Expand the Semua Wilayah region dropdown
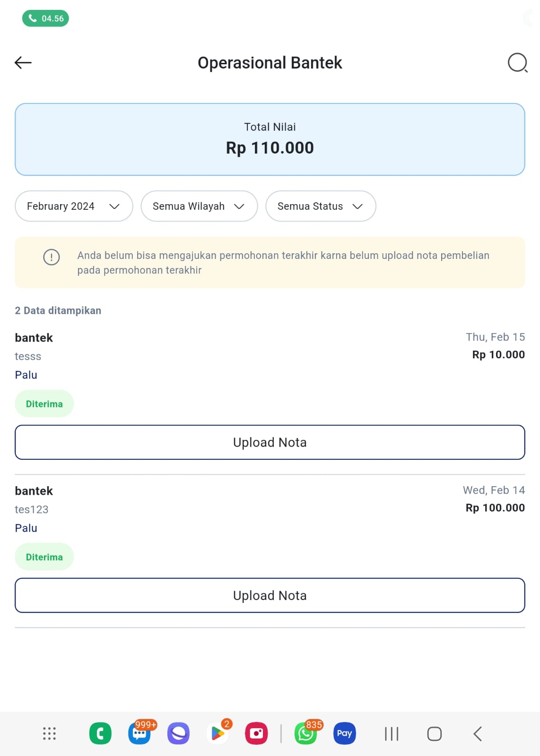Screen dimensions: 540x756 (199, 206)
